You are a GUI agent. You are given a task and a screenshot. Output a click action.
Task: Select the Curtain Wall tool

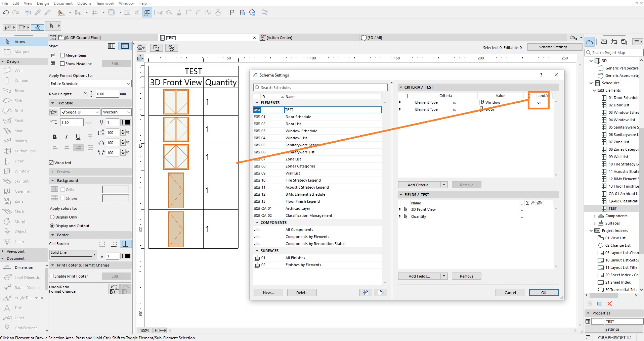(24, 151)
